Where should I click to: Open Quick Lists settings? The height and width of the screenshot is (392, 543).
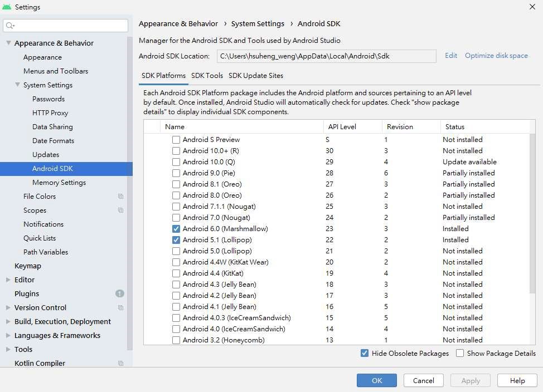(40, 238)
